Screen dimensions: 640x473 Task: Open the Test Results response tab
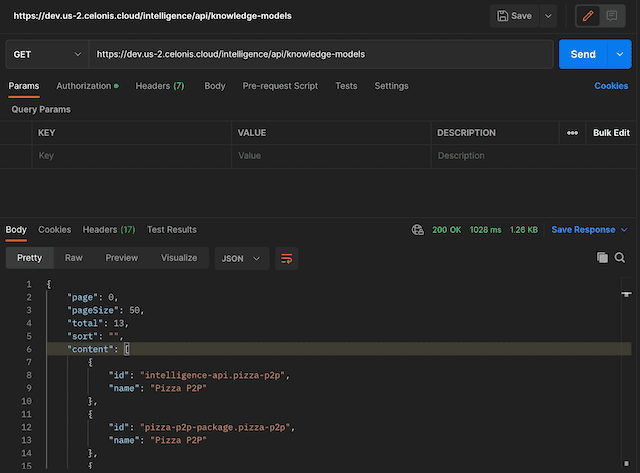[x=172, y=230]
